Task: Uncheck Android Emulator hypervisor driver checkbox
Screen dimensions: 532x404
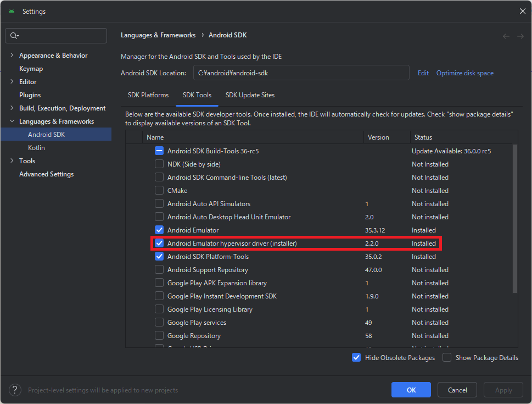Action: click(159, 243)
